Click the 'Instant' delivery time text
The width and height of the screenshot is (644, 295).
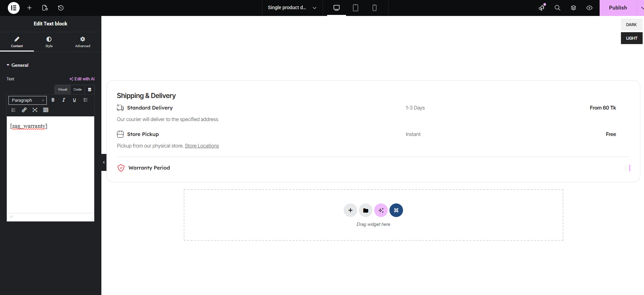point(413,134)
